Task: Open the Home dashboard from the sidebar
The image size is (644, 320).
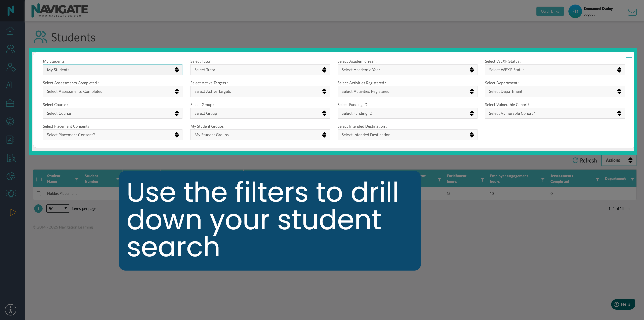Action: click(x=11, y=30)
